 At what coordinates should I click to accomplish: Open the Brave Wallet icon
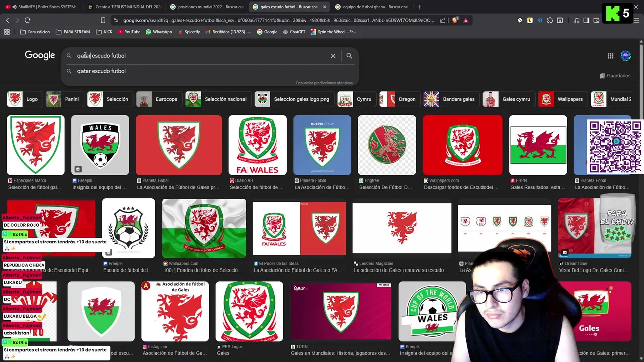(x=596, y=20)
